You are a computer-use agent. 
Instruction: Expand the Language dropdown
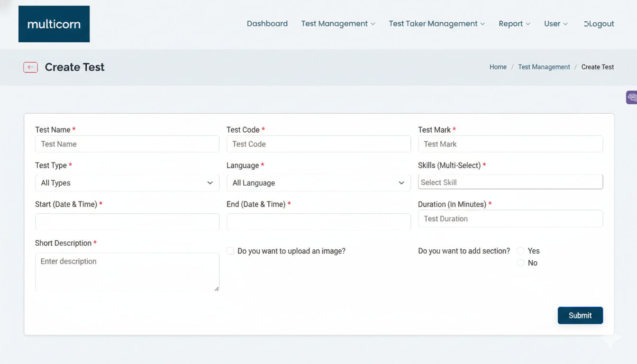coord(318,183)
